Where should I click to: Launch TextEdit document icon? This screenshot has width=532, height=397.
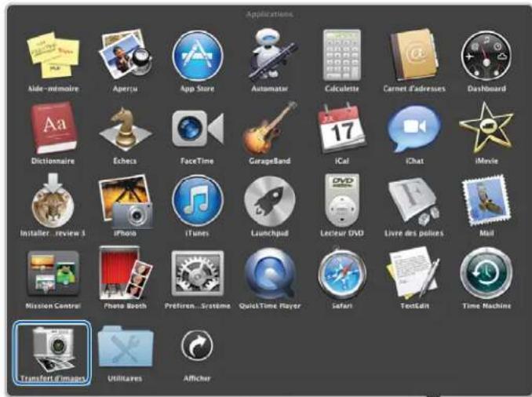(414, 272)
